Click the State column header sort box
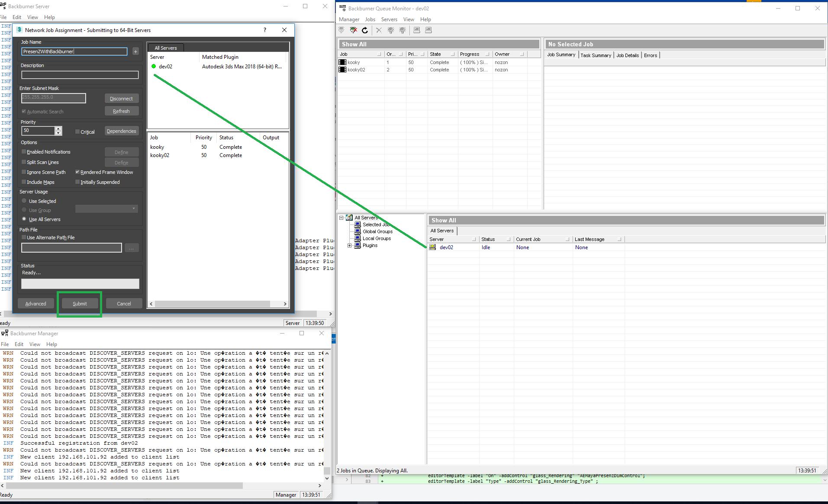Image resolution: width=828 pixels, height=504 pixels. pyautogui.click(x=453, y=54)
